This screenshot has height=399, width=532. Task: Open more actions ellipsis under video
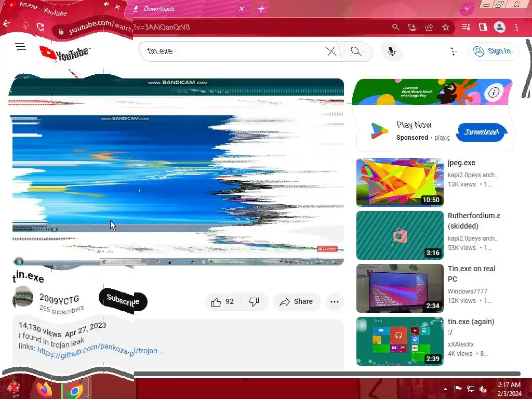click(335, 302)
